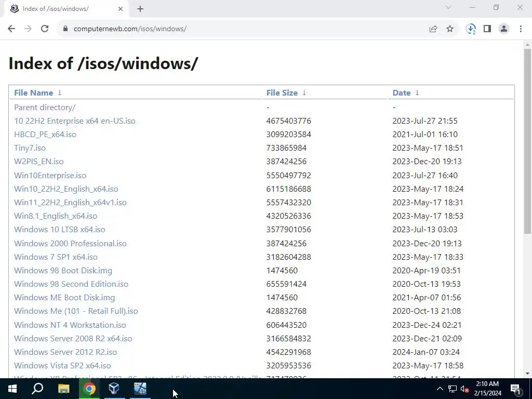532x399 pixels.
Task: Click the forward navigation arrow
Action: (28, 29)
